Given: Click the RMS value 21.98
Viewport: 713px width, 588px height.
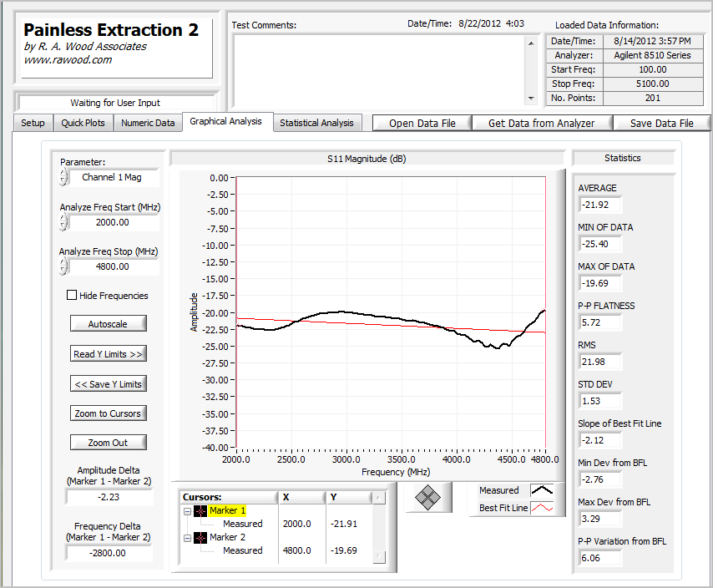Looking at the screenshot, I should pos(600,362).
